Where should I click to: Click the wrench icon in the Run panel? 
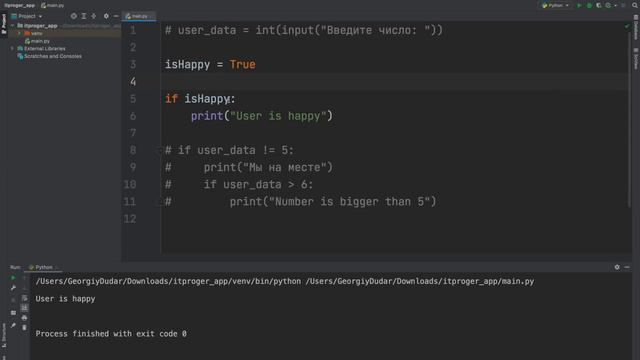[13, 288]
